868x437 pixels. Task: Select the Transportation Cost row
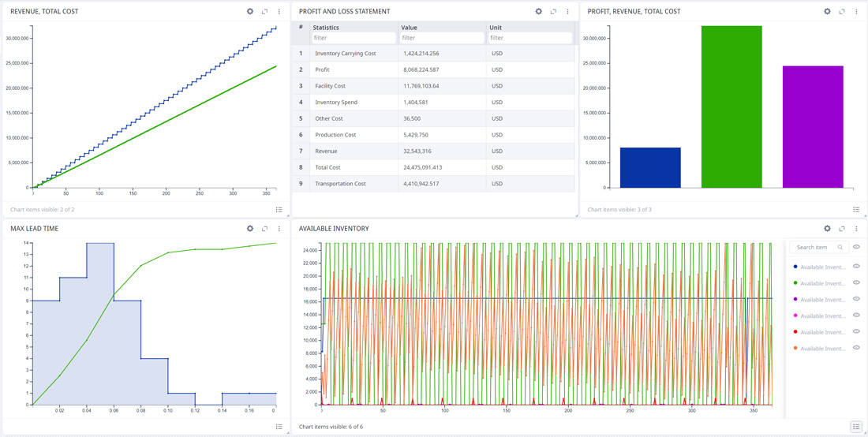click(433, 184)
